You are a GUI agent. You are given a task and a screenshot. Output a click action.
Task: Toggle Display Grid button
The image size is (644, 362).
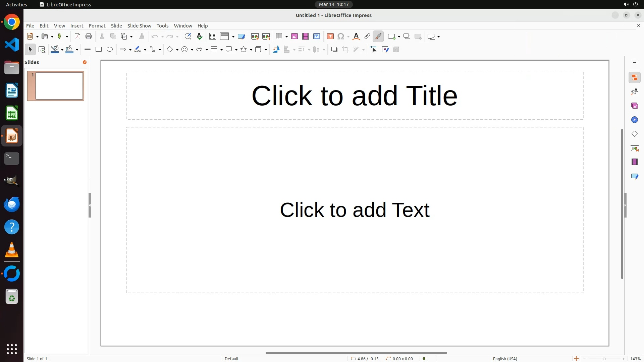[x=213, y=37]
